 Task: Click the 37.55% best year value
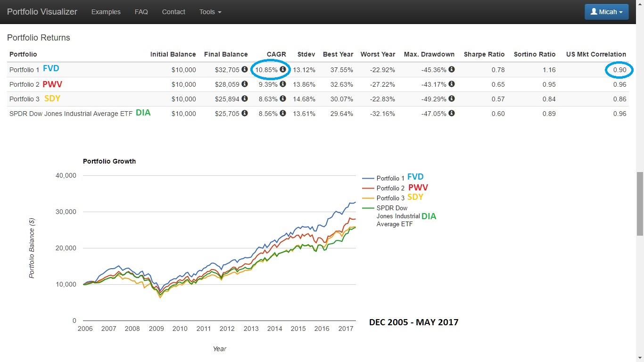(x=342, y=70)
